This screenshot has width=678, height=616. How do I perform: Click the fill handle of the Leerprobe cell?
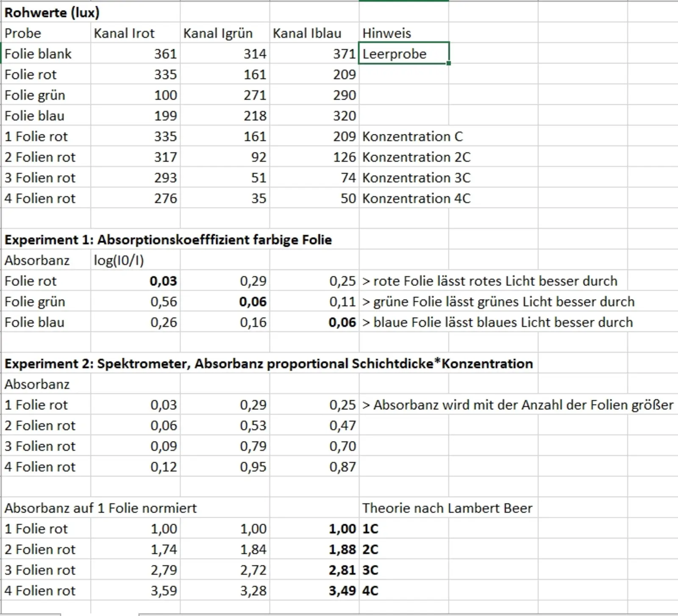click(x=448, y=63)
